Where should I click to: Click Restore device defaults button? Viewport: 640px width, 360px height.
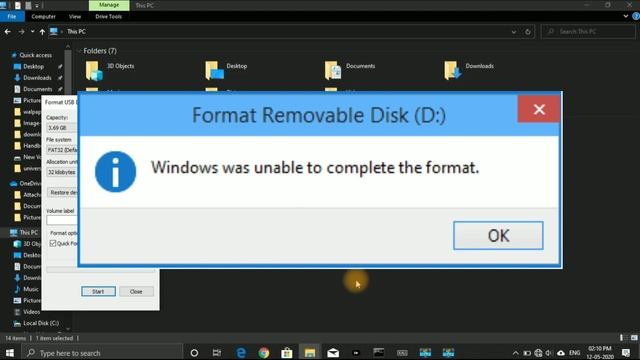point(62,192)
